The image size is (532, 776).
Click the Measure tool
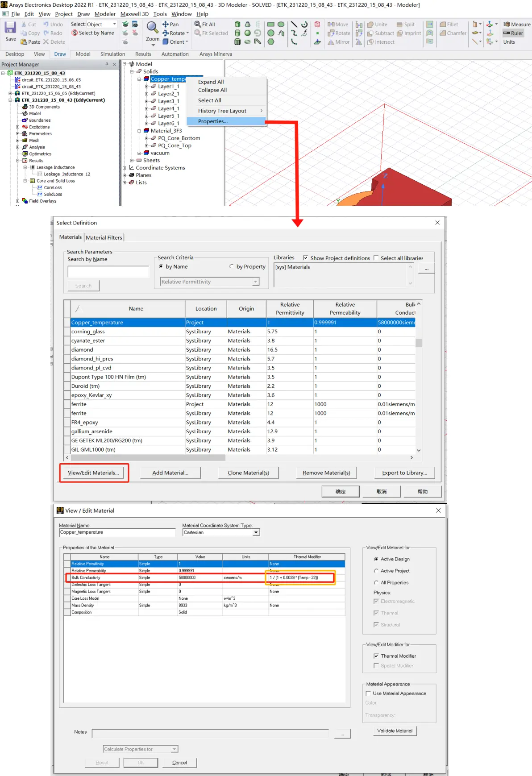pyautogui.click(x=517, y=25)
